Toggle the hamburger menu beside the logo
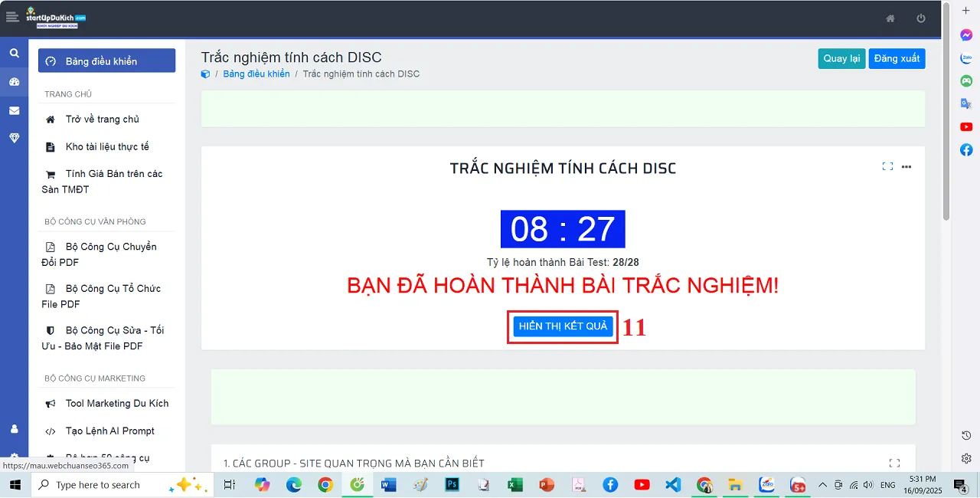980x498 pixels. pos(11,17)
